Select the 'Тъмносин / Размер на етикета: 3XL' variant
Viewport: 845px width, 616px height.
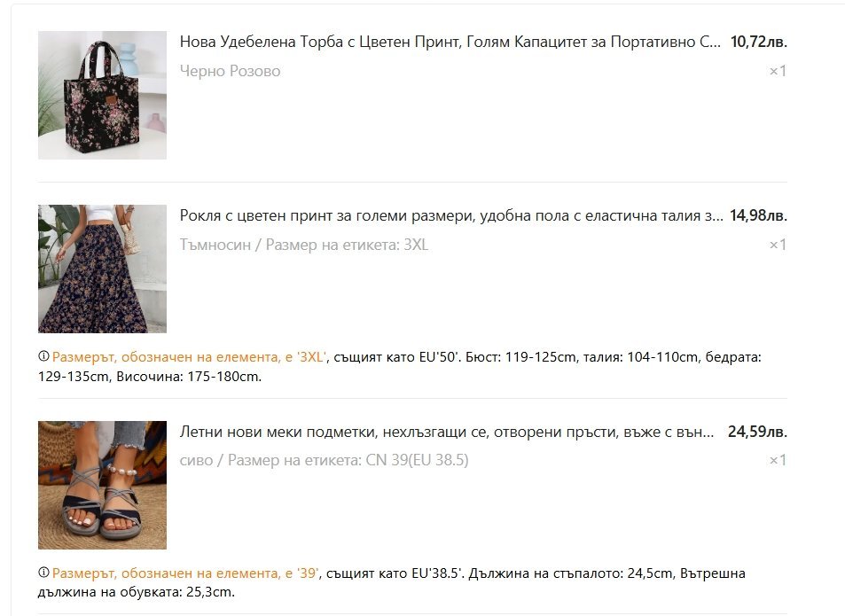[x=304, y=245]
